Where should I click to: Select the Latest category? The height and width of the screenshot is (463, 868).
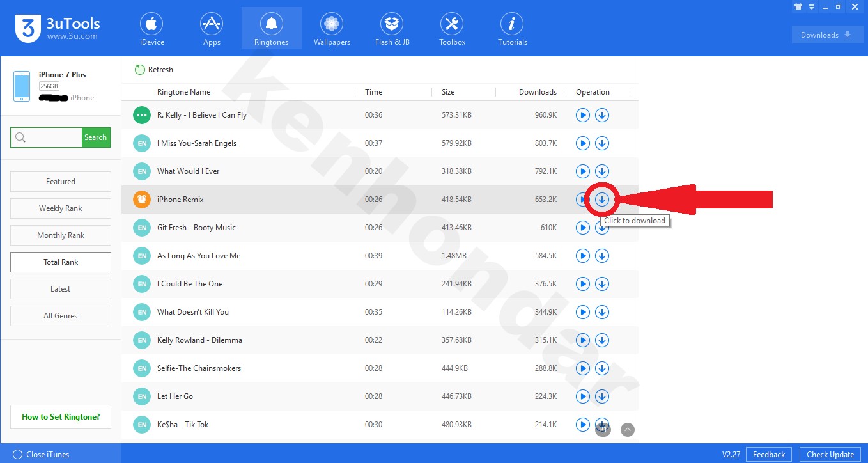tap(61, 289)
